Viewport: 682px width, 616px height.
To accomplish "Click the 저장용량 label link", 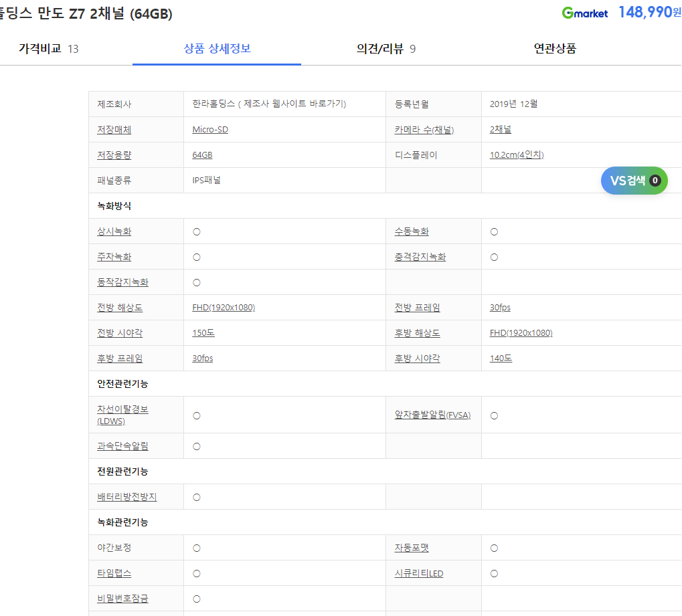I will click(114, 155).
